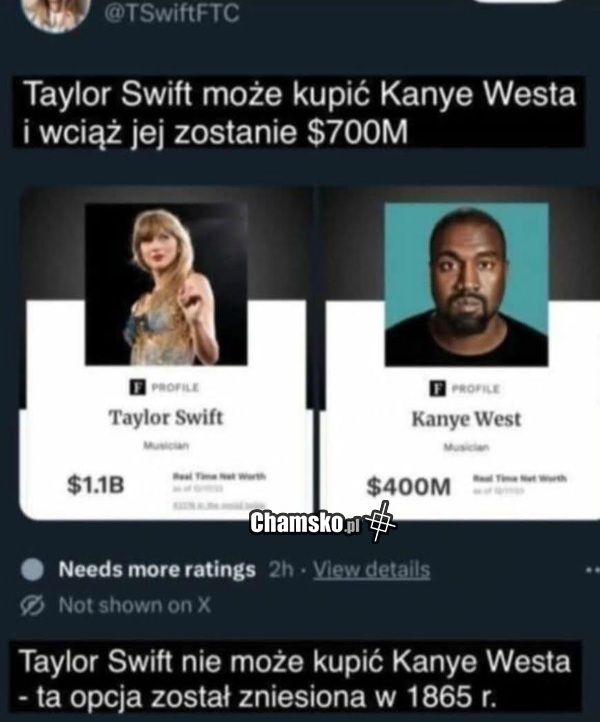Open the Kanye West profile photo
Image resolution: width=600 pixels, height=722 pixels.
pos(466,285)
